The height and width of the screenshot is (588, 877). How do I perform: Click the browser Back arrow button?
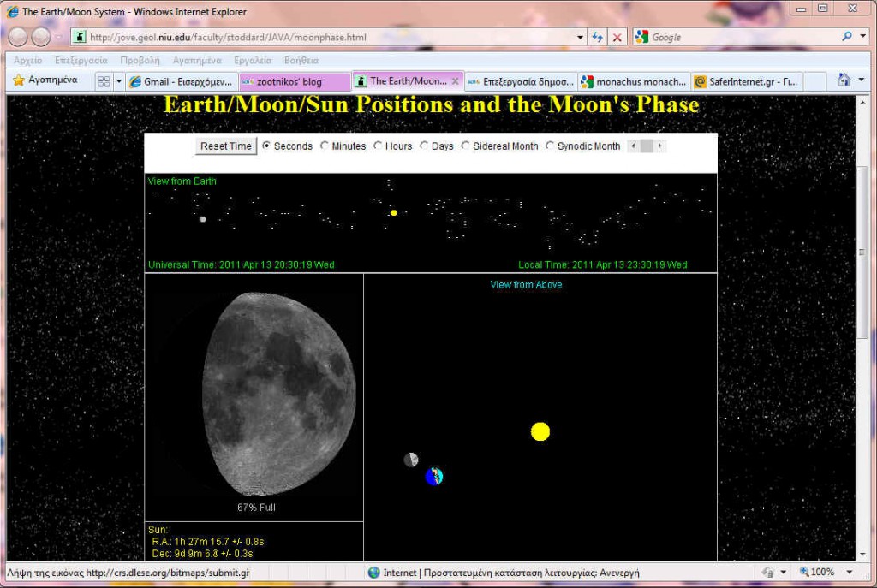[18, 37]
